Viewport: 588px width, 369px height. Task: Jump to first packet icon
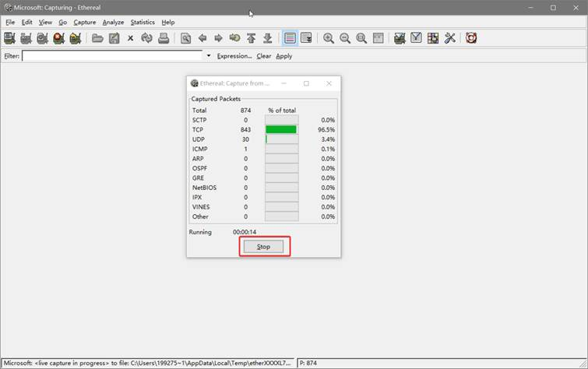(x=252, y=38)
